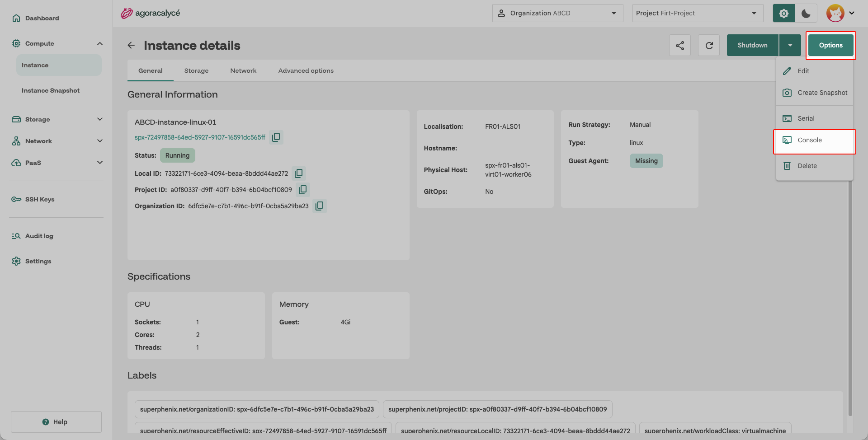Copy the Project ID value
The width and height of the screenshot is (868, 440).
click(x=303, y=189)
